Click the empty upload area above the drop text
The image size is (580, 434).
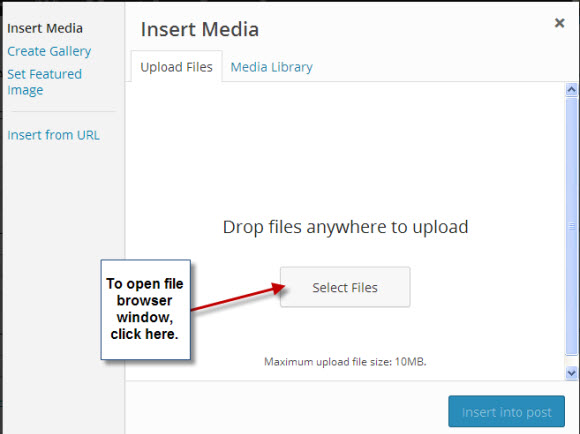[x=345, y=148]
